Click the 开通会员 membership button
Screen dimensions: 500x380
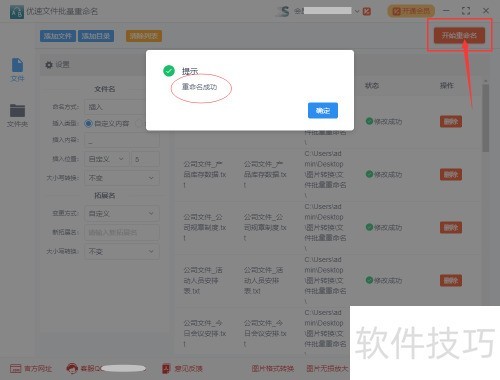pyautogui.click(x=411, y=11)
